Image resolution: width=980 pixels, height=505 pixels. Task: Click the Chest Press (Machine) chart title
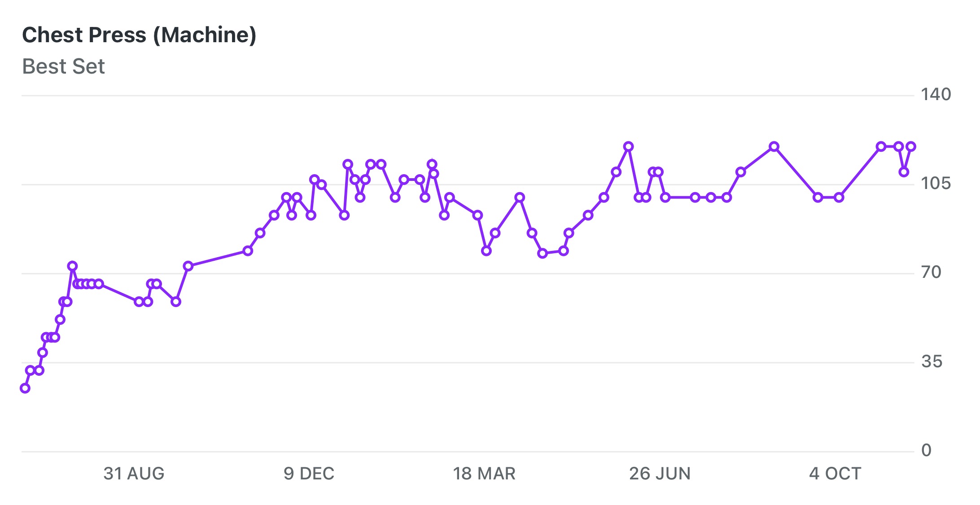pyautogui.click(x=139, y=35)
